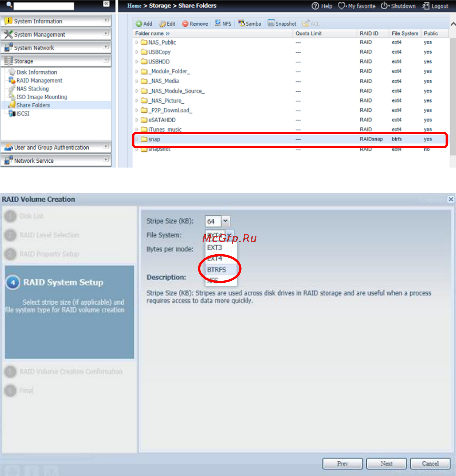Click the Edit folder toolbar button
Viewport: 456px width, 476px height.
[x=167, y=24]
